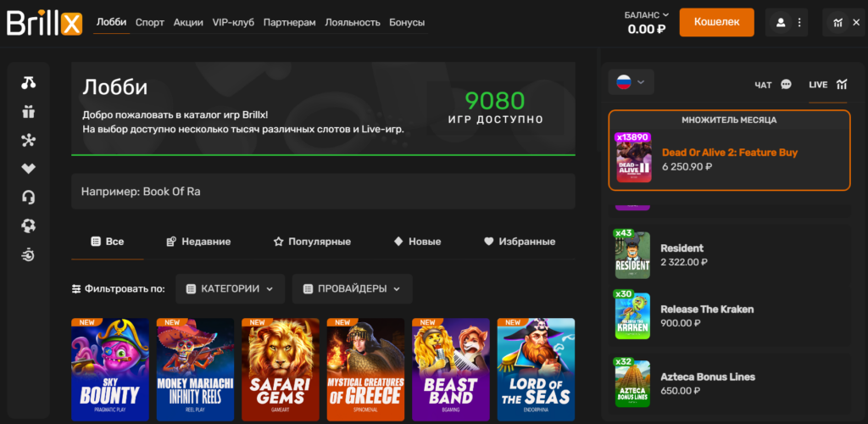
Task: Open the Партнерам menu item
Action: (x=290, y=23)
